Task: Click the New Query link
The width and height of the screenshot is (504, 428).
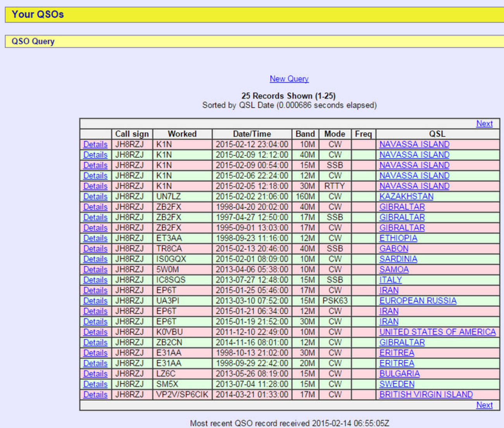Action: coord(289,79)
